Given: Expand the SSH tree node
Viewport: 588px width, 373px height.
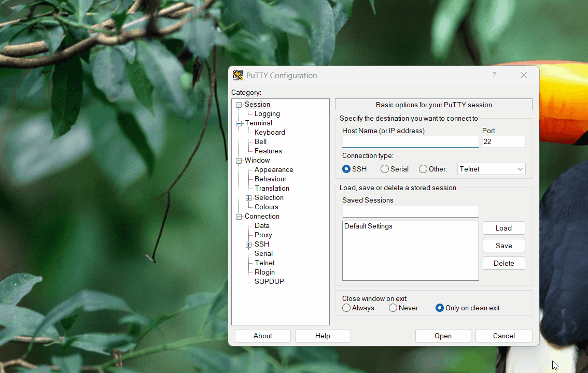Looking at the screenshot, I should tap(249, 245).
